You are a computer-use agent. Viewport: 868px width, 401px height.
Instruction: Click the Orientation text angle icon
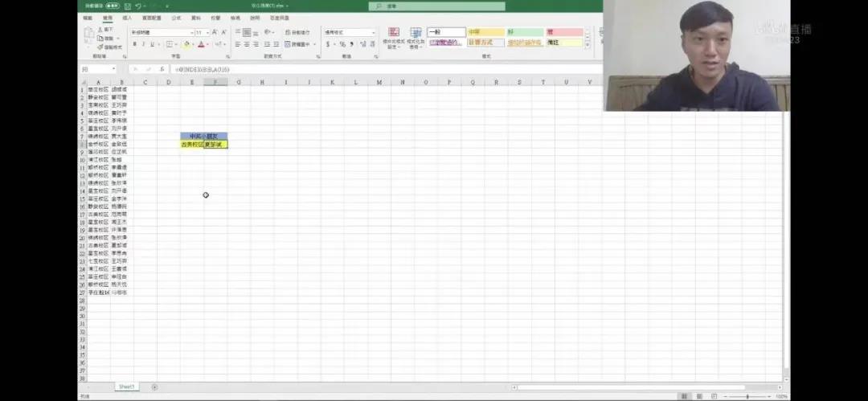(268, 33)
